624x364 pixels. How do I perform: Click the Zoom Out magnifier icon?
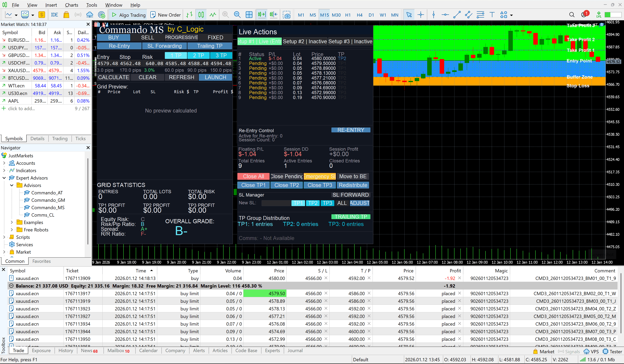(237, 15)
